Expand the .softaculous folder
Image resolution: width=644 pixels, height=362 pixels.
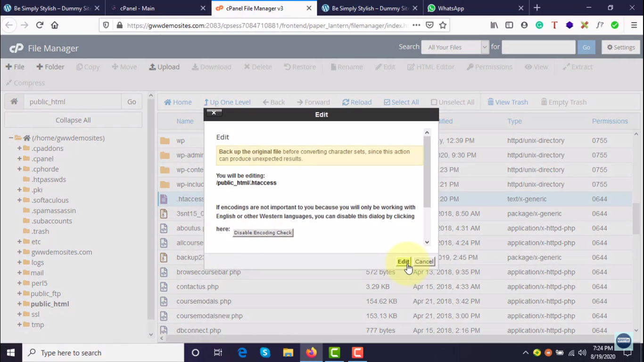(x=19, y=200)
